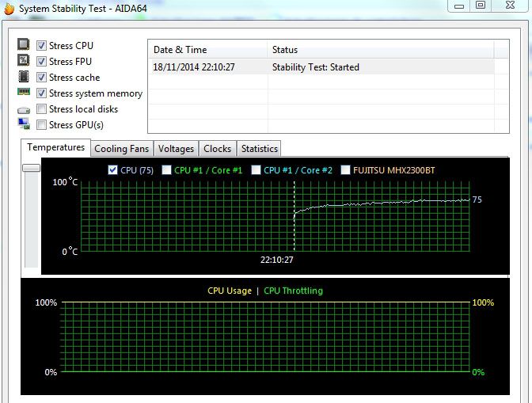Click the Status column header
Viewport: 532px width, 403px height.
[381, 50]
